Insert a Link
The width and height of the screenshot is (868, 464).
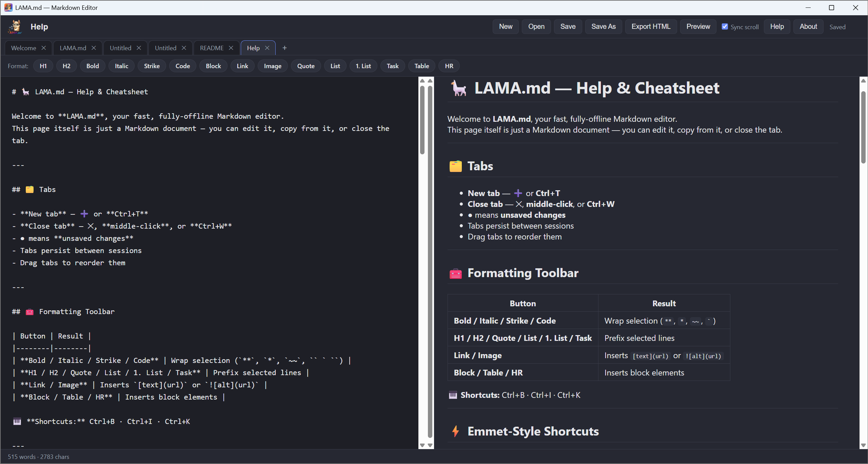242,66
